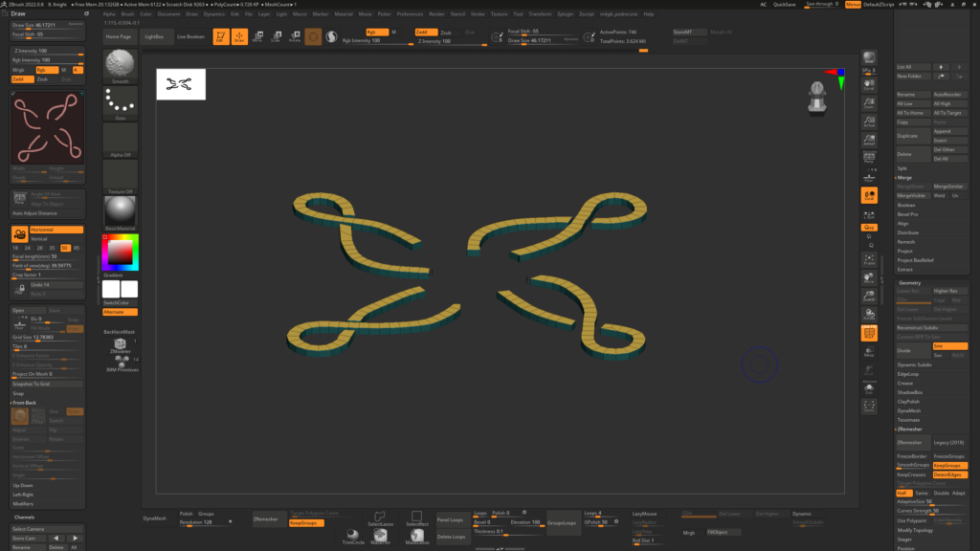Open the Stroke menu
Image resolution: width=980 pixels, height=551 pixels.
tap(478, 14)
